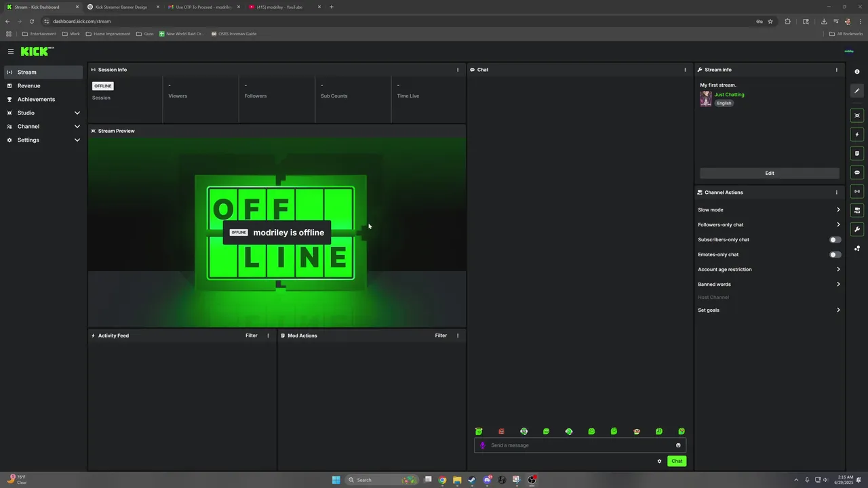Reload the page with browser refresh button
The width and height of the screenshot is (868, 488).
(x=32, y=21)
